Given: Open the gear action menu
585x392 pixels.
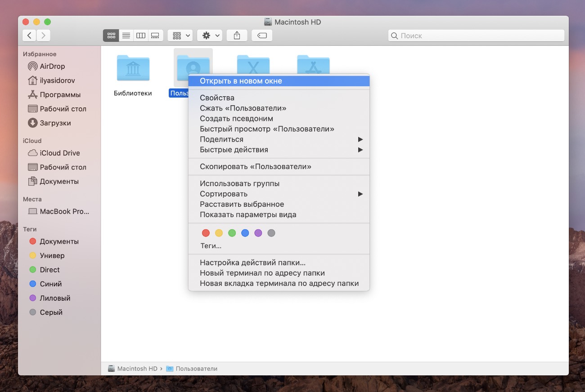Looking at the screenshot, I should coord(210,36).
